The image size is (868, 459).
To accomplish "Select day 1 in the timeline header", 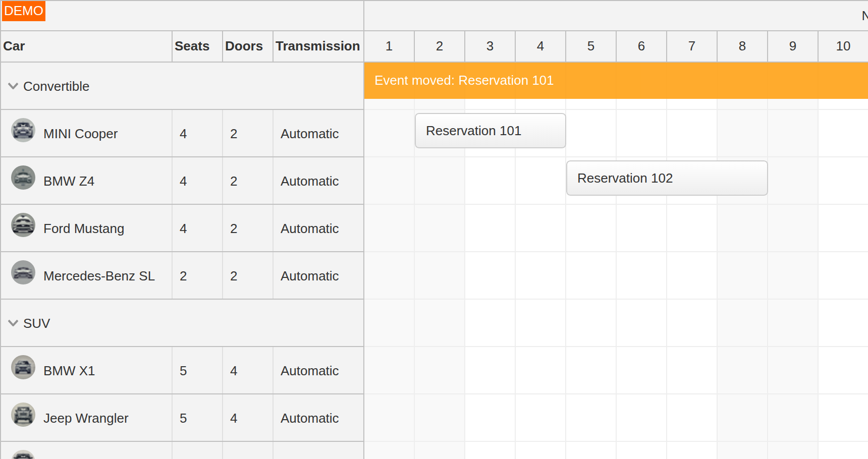I will (x=389, y=46).
